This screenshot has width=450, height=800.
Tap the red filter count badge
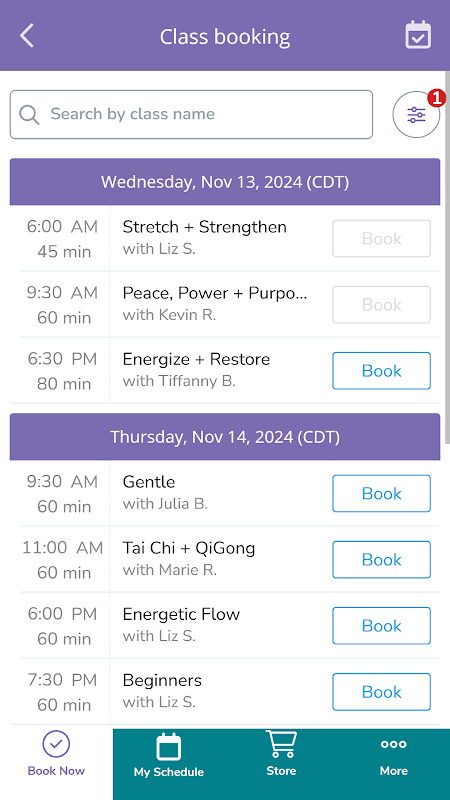click(x=436, y=98)
